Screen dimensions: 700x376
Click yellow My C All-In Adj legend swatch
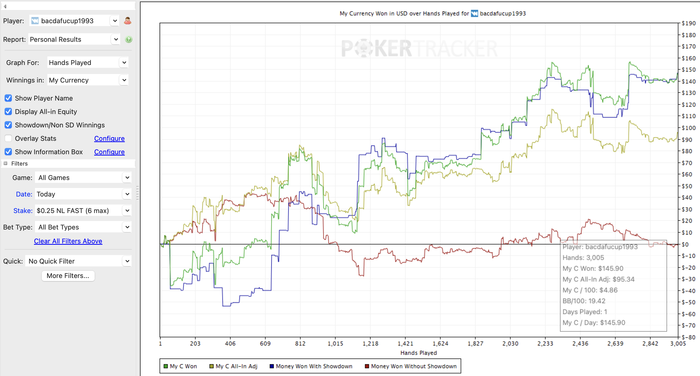pos(211,366)
